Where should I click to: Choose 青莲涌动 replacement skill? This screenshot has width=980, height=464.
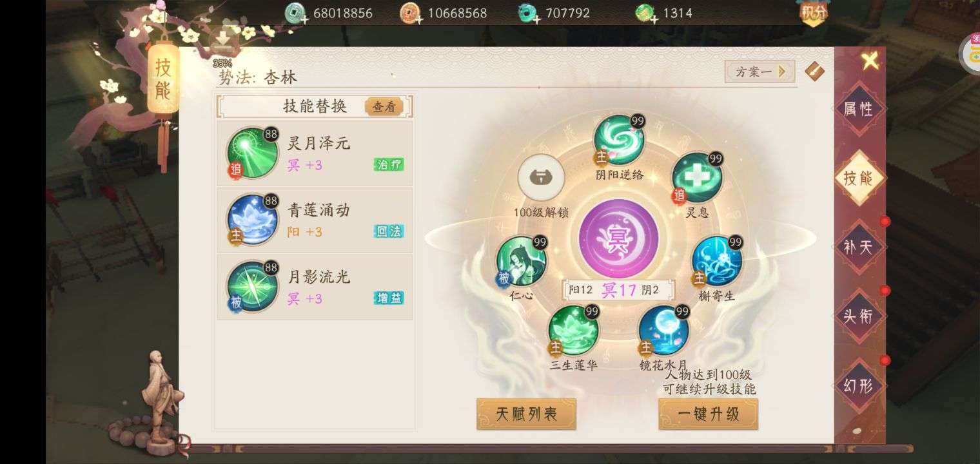(x=315, y=220)
